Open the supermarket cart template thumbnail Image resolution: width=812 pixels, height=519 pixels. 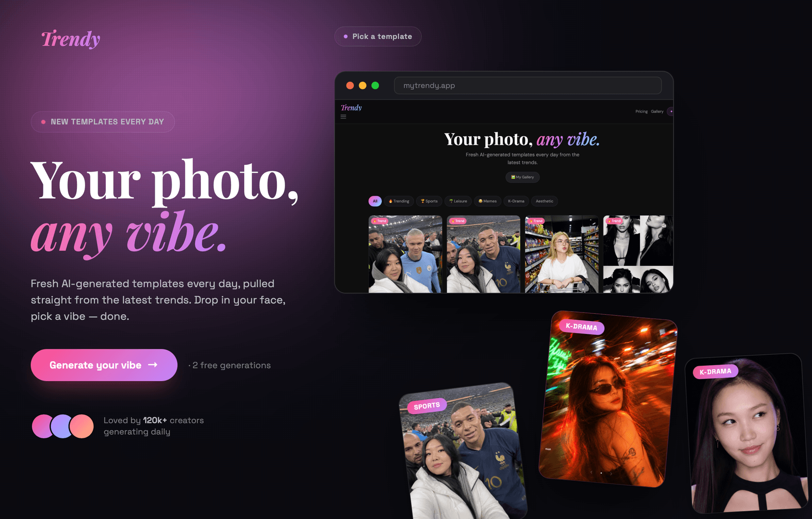tap(562, 254)
